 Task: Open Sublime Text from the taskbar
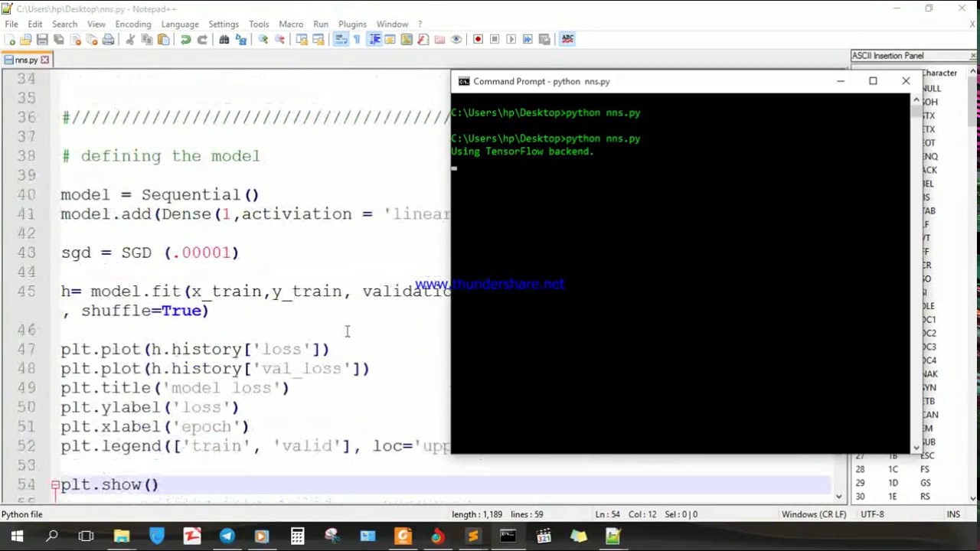[473, 536]
